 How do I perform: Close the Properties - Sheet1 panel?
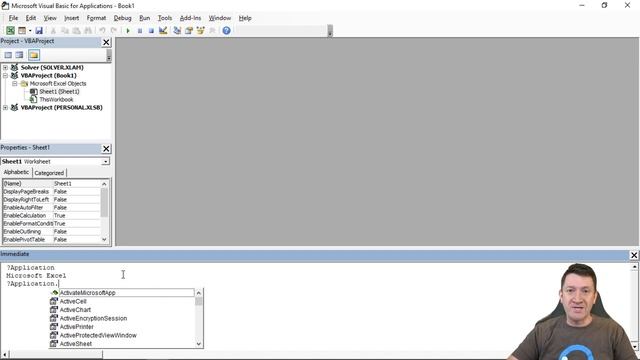(106, 149)
